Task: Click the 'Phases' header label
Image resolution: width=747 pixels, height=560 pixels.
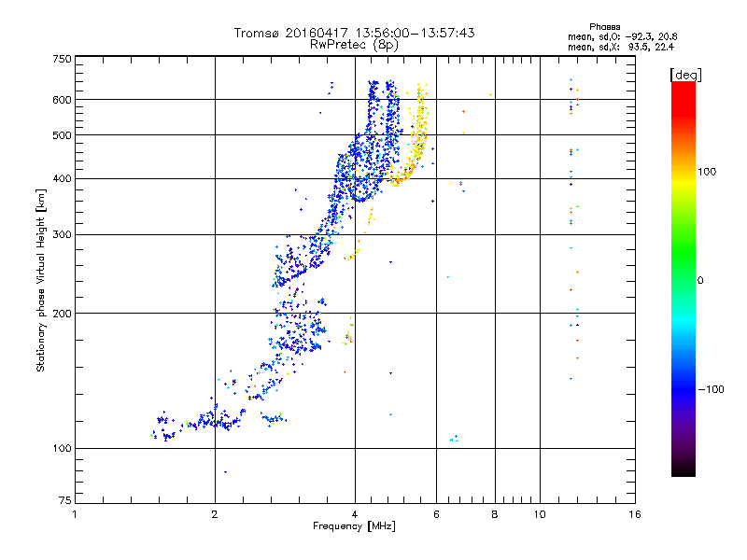Action: (x=604, y=27)
